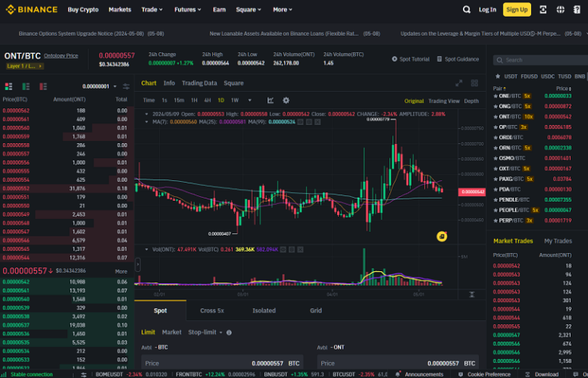Collapse the OHLC info line arrow
This screenshot has height=378, width=588.
[x=146, y=114]
